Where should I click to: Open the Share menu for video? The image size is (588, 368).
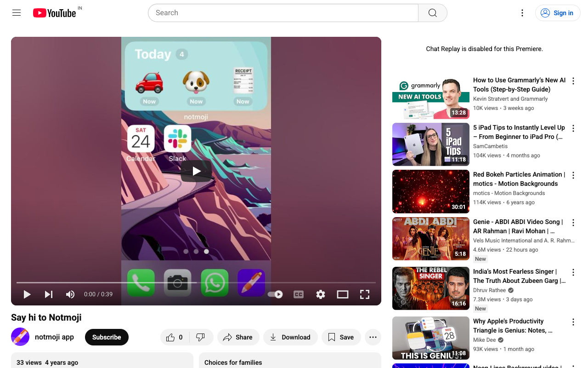tap(238, 337)
